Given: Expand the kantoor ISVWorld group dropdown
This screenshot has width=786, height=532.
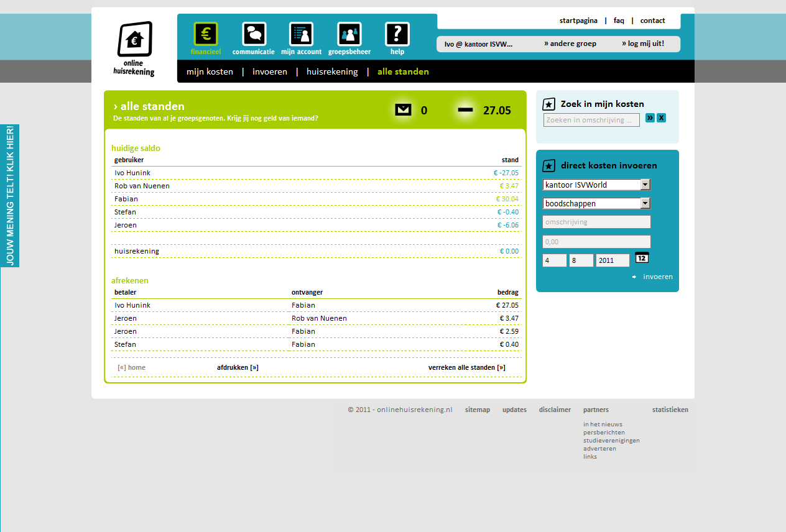Looking at the screenshot, I should 645,185.
